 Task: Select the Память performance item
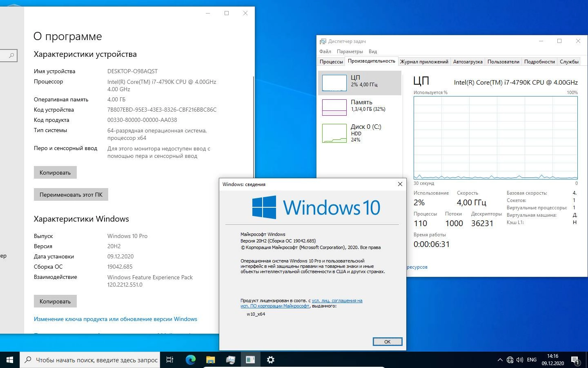pos(360,107)
